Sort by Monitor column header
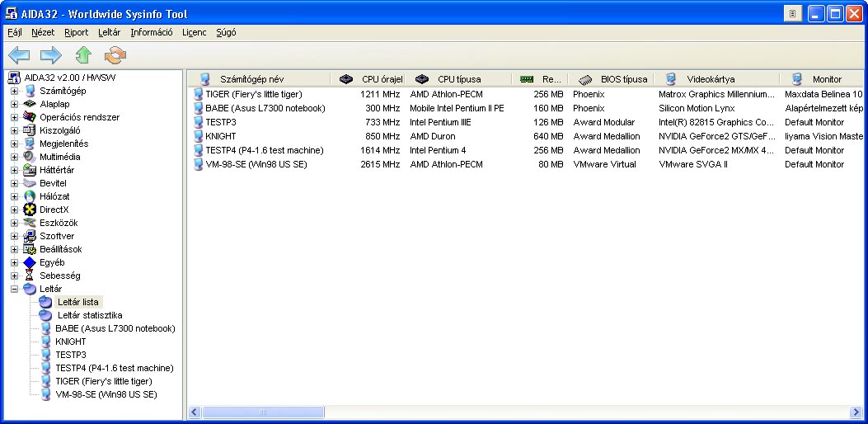This screenshot has height=424, width=868. tap(823, 79)
